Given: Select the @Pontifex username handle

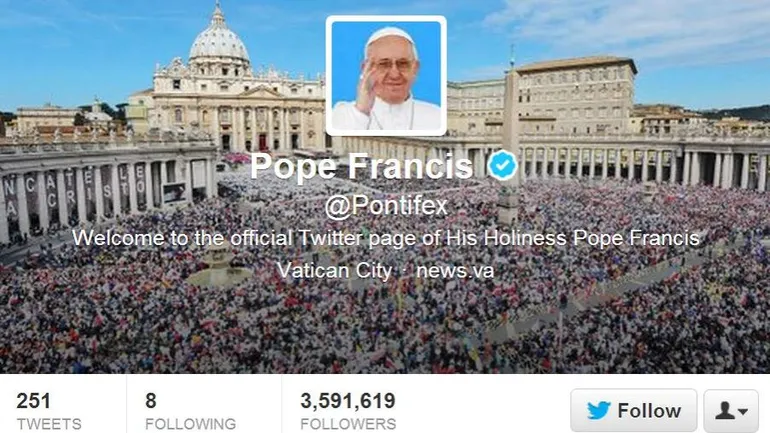Looking at the screenshot, I should coord(386,205).
